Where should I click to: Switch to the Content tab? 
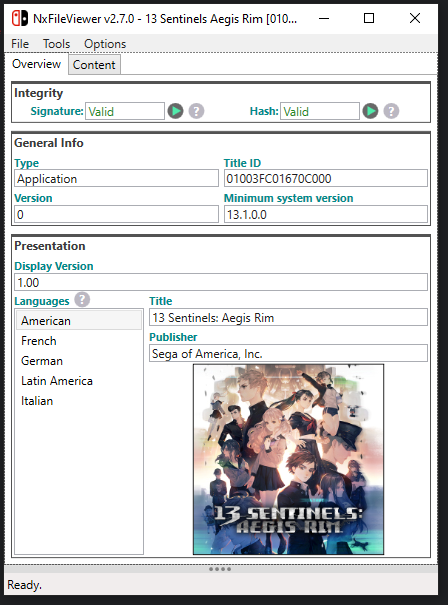(94, 64)
